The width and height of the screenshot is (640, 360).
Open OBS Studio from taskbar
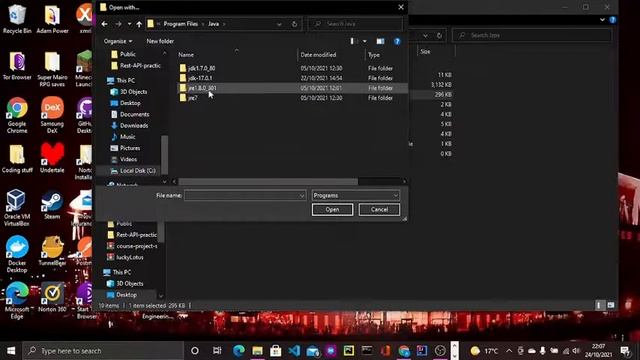[440, 351]
